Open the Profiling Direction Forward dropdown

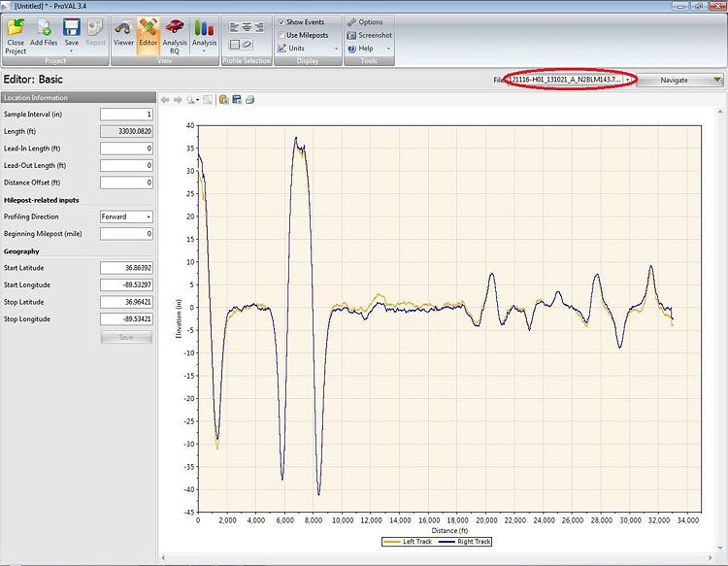[126, 216]
